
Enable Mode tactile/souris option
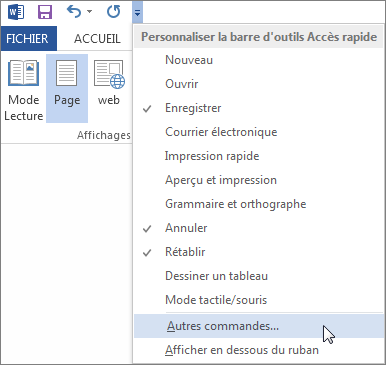point(258,300)
